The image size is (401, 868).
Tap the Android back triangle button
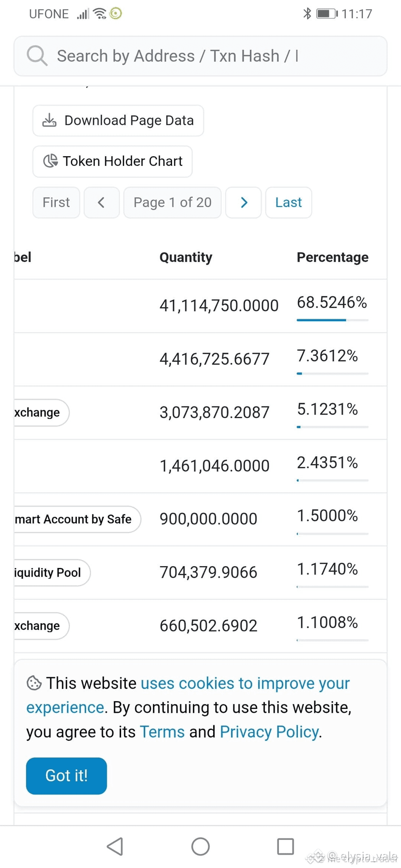coord(115,846)
